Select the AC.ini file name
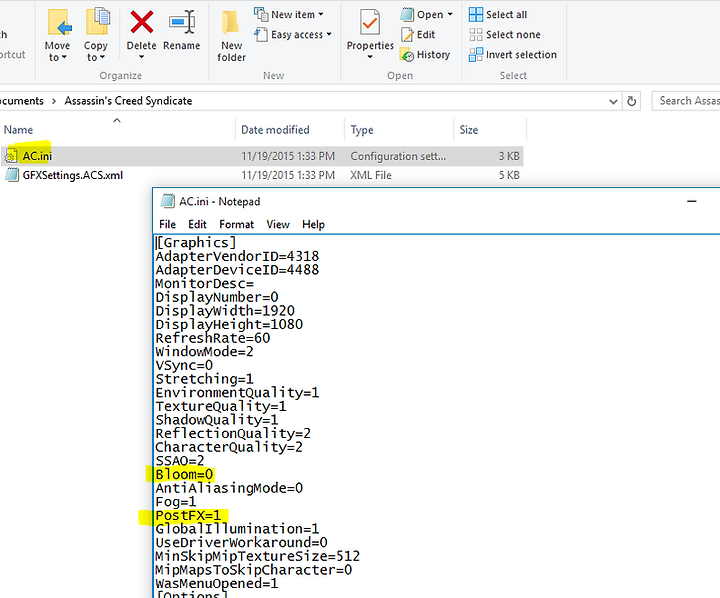The image size is (720, 598). tap(37, 156)
